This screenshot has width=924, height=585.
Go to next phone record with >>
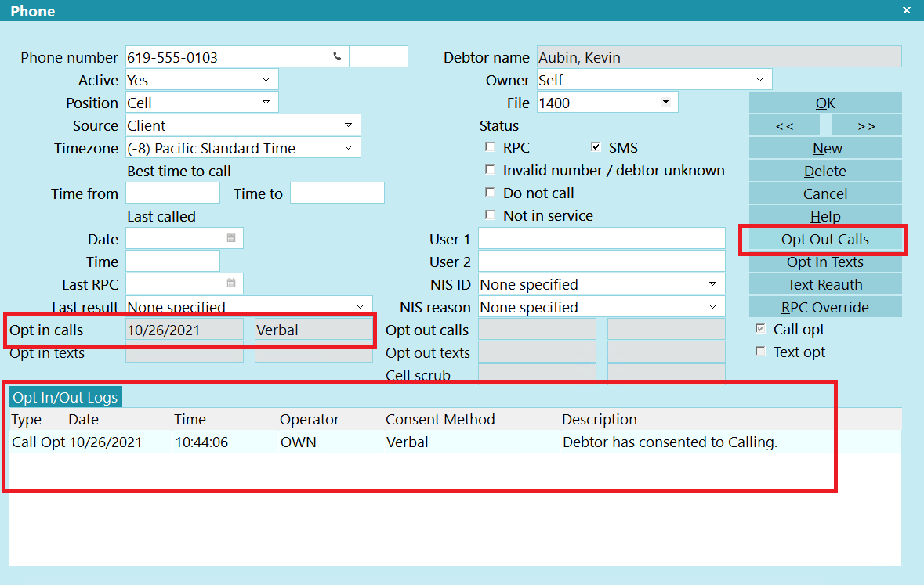click(866, 125)
